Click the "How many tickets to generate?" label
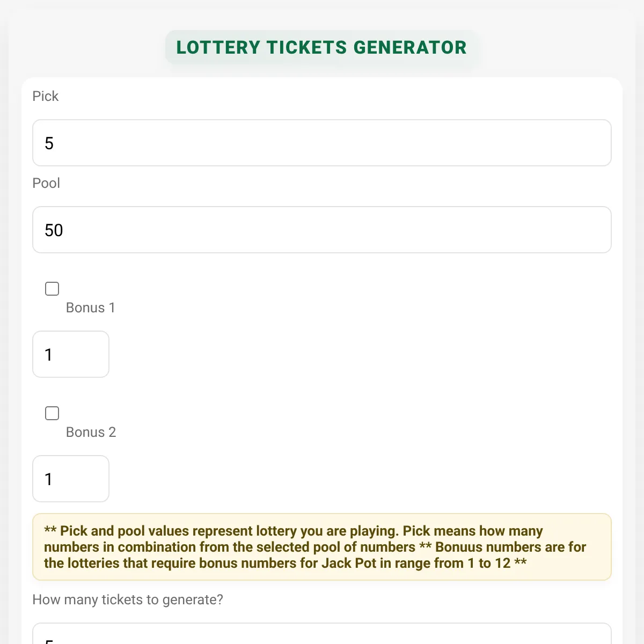The image size is (644, 644). point(128,599)
